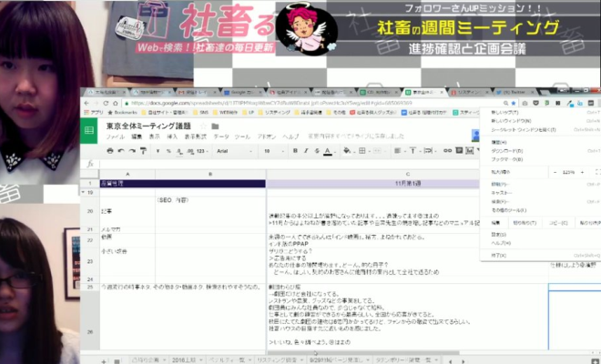This screenshot has height=364, width=601.
Task: Click the Google Sheets green home icon
Action: coord(91,131)
